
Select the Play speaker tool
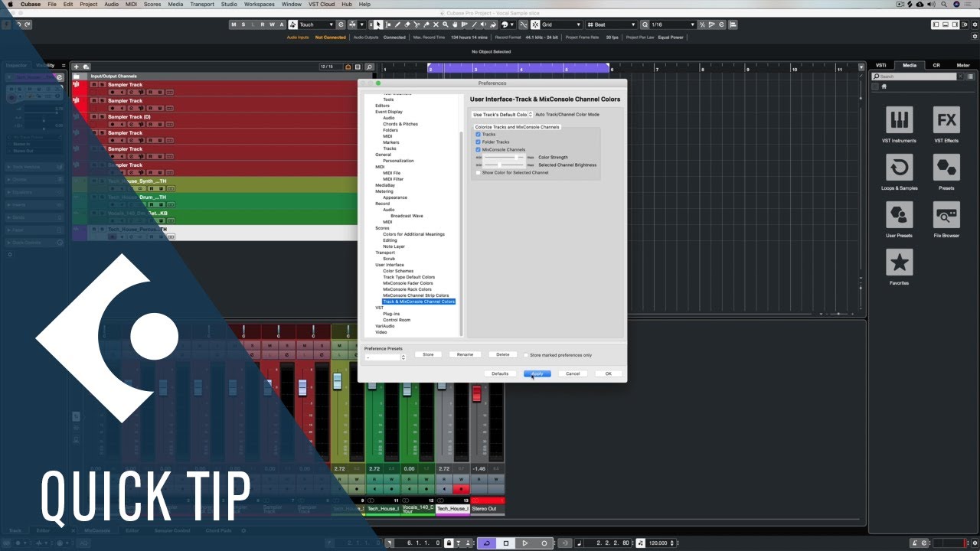483,24
